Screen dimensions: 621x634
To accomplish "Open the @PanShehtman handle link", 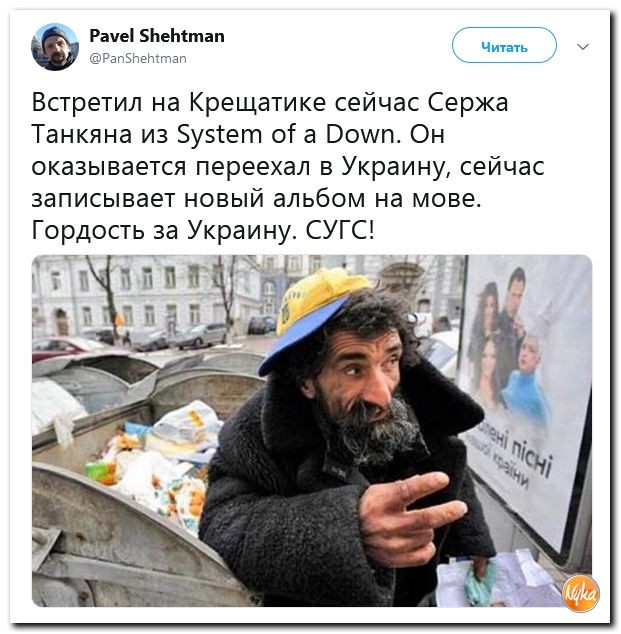I will click(138, 59).
